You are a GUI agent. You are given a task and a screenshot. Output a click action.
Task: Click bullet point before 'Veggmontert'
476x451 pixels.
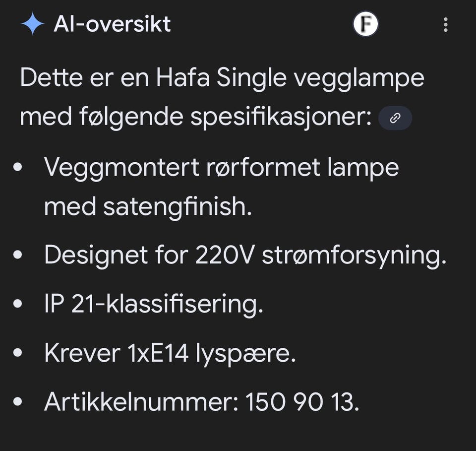tap(18, 168)
